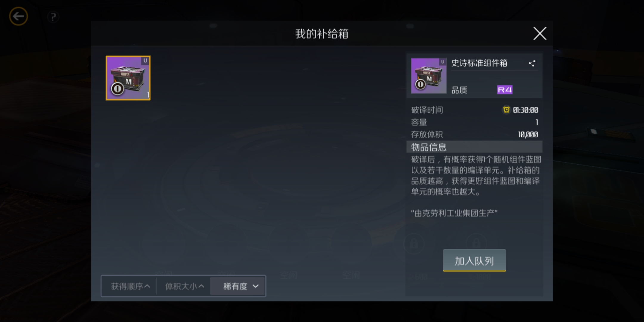Open the question mark help icon

[53, 17]
